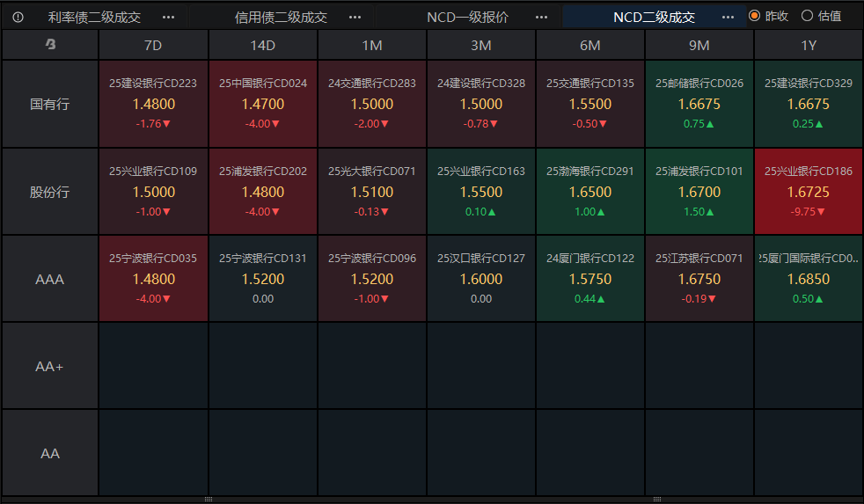Open the 25宁波银行CD131 cell

tap(263, 279)
